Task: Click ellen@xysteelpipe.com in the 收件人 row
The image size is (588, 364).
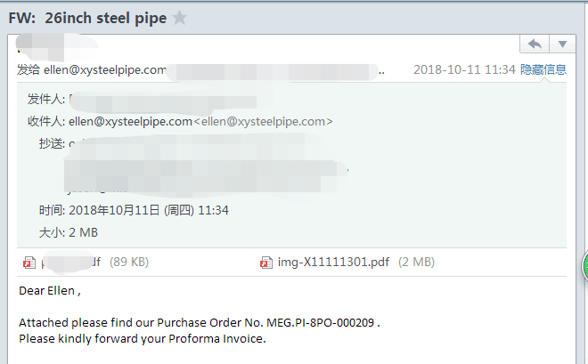Action: pyautogui.click(x=130, y=122)
